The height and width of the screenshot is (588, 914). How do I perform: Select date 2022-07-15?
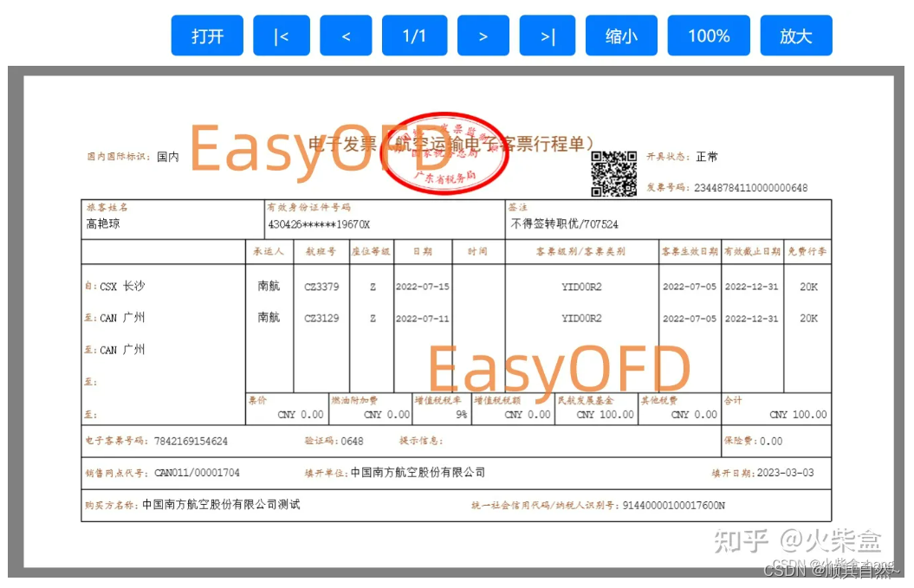coord(423,287)
